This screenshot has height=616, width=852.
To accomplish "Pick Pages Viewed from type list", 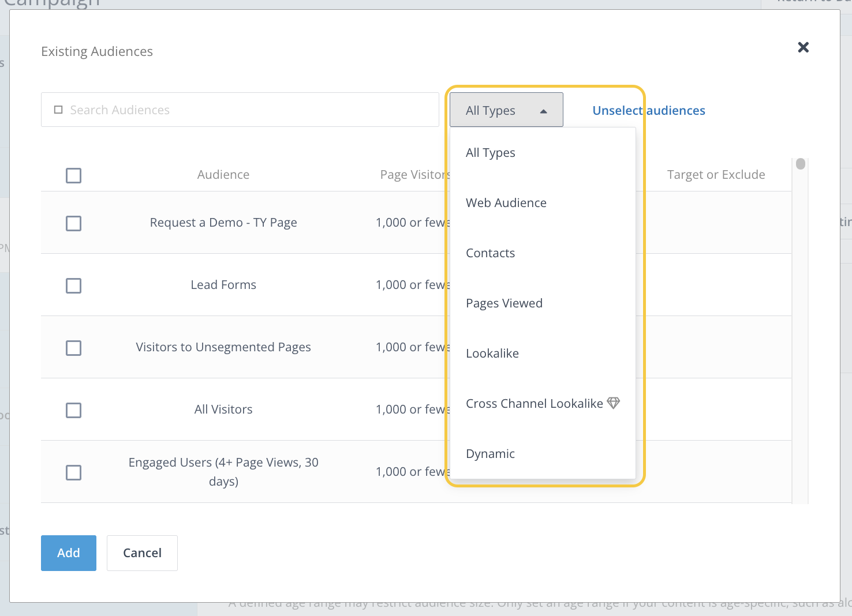I will point(505,303).
